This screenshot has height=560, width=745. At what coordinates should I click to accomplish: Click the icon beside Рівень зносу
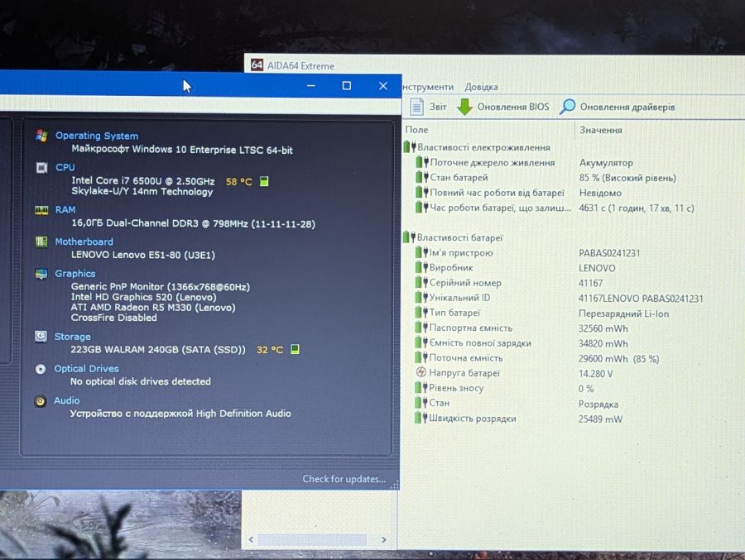tap(421, 388)
